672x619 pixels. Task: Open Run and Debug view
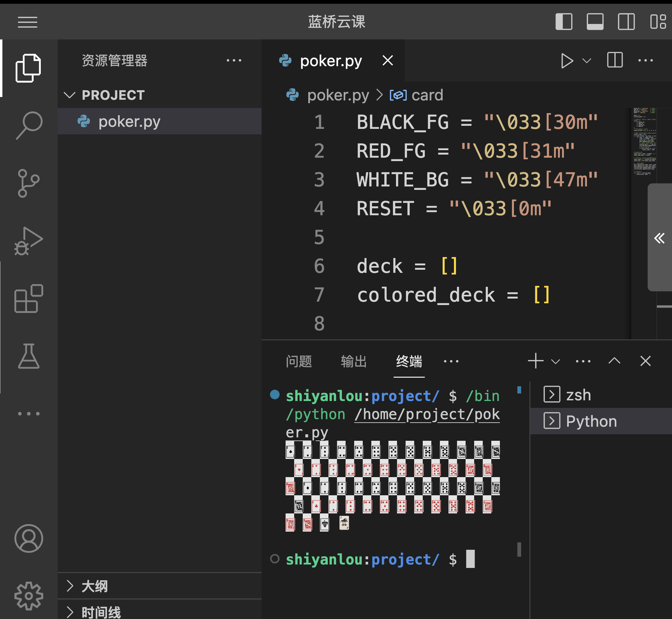click(29, 241)
